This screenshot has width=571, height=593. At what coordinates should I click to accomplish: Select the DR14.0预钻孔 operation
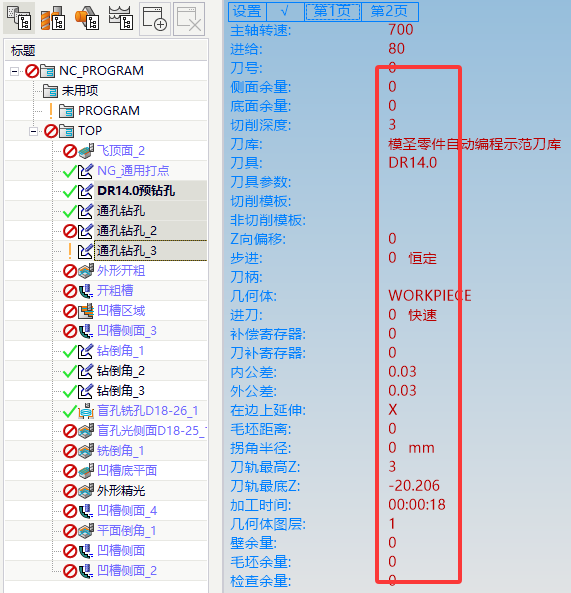(136, 191)
